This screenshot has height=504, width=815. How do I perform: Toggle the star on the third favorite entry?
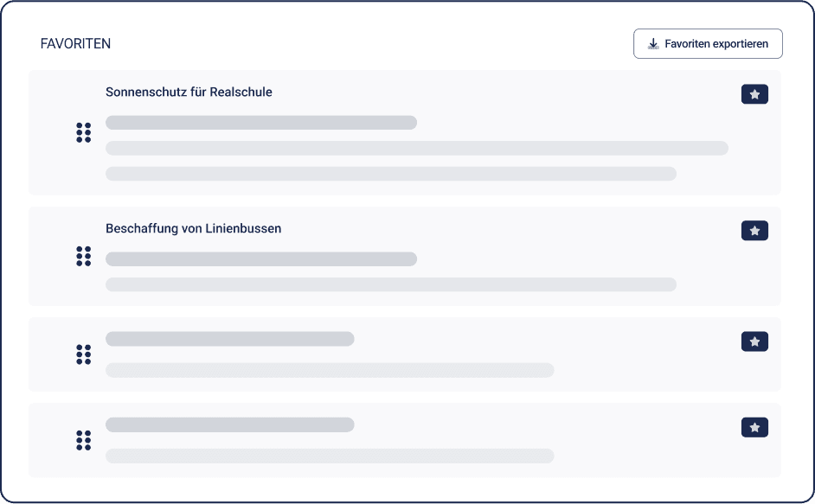[754, 341]
